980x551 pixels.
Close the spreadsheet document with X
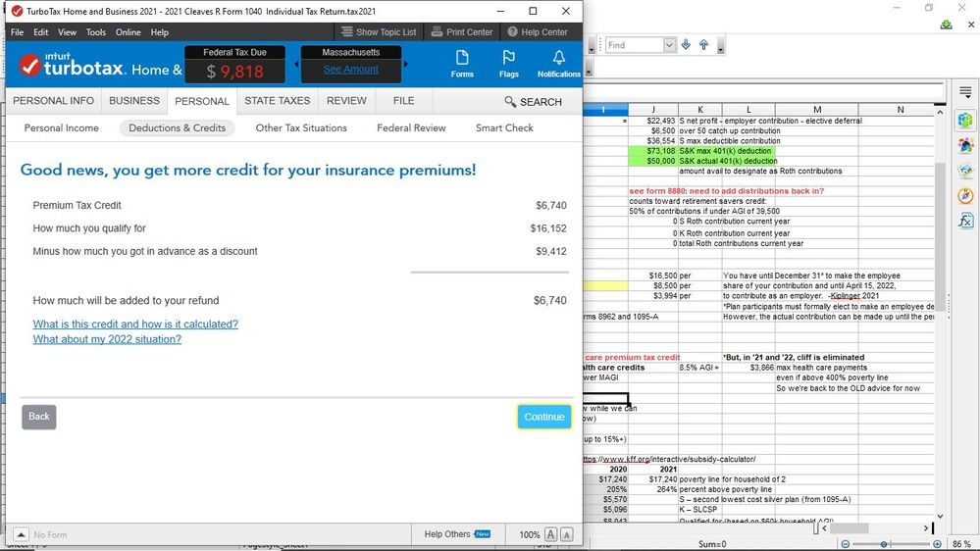(970, 25)
